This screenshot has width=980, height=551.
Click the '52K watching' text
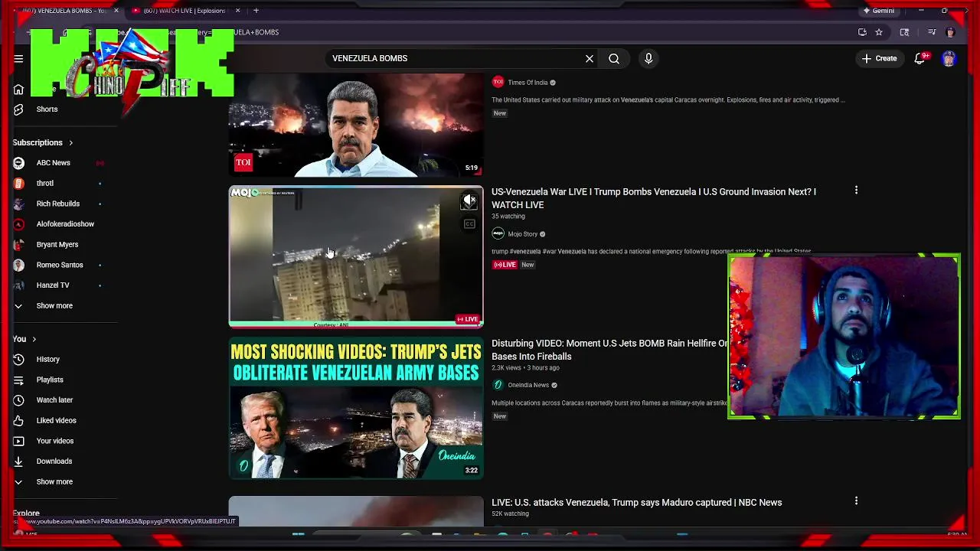pyautogui.click(x=511, y=514)
